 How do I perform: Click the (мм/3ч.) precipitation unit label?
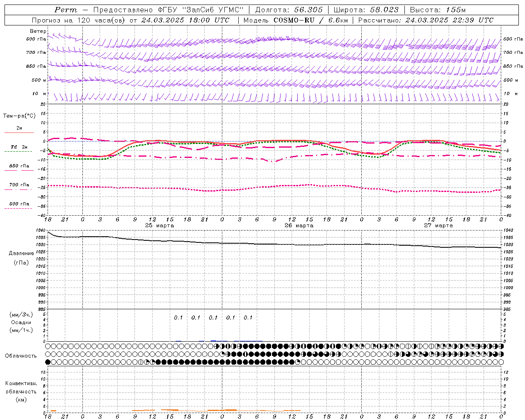point(21,315)
